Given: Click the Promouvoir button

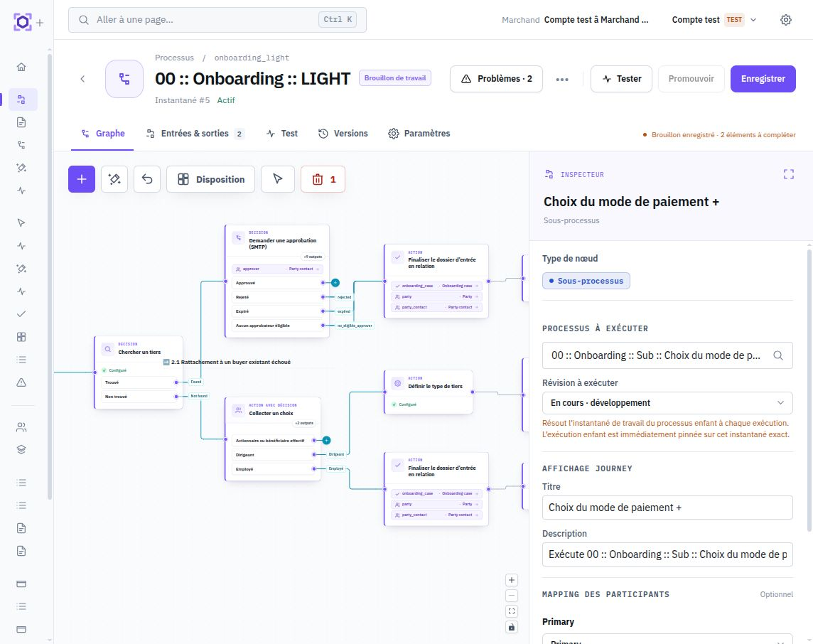Looking at the screenshot, I should pos(691,79).
